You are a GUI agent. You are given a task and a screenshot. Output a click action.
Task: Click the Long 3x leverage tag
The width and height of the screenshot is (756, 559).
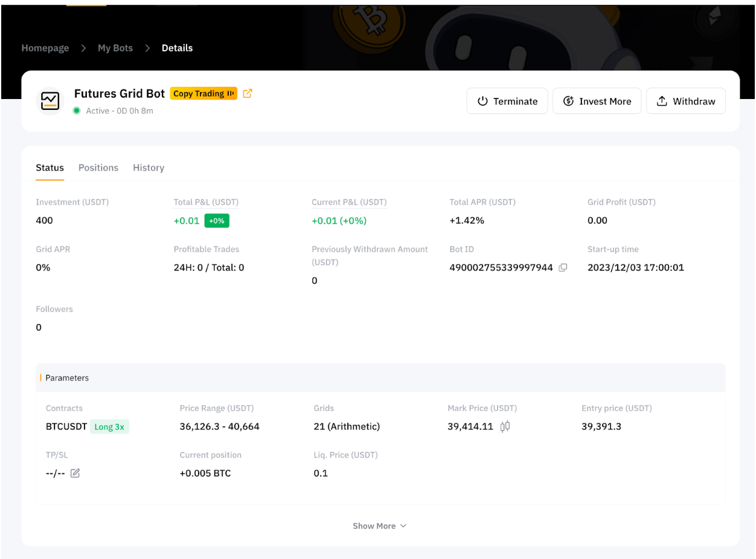pos(109,427)
